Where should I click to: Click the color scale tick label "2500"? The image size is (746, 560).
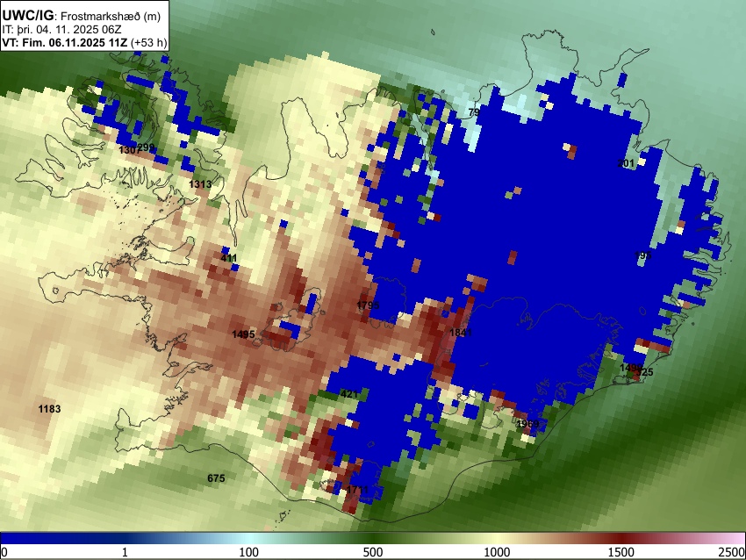(x=732, y=552)
